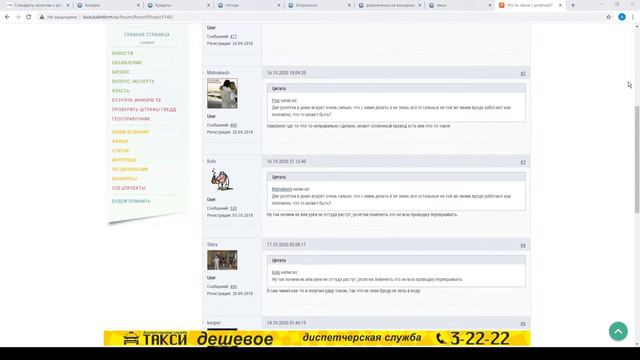
Task: Open the browser profile avatar
Action: coord(622,17)
